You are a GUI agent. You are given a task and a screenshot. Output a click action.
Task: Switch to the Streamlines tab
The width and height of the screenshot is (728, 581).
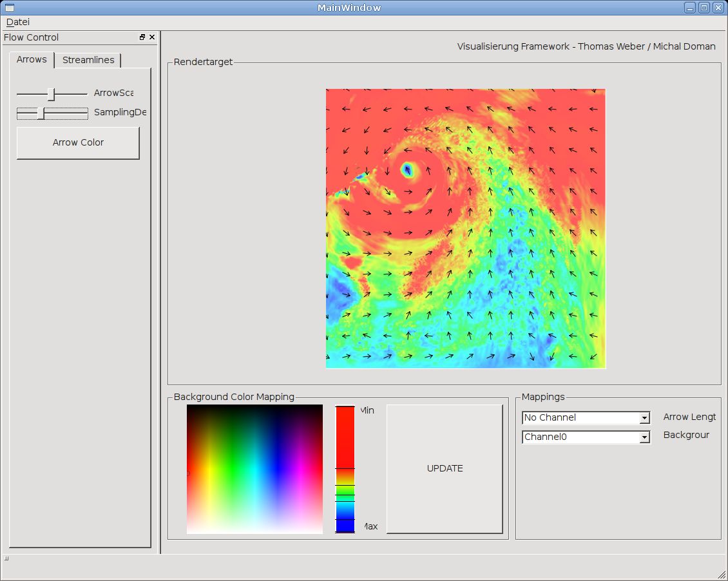tap(88, 60)
